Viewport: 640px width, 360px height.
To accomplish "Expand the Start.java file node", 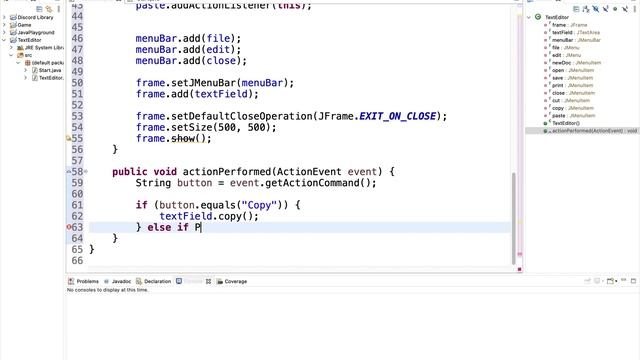I will point(26,70).
